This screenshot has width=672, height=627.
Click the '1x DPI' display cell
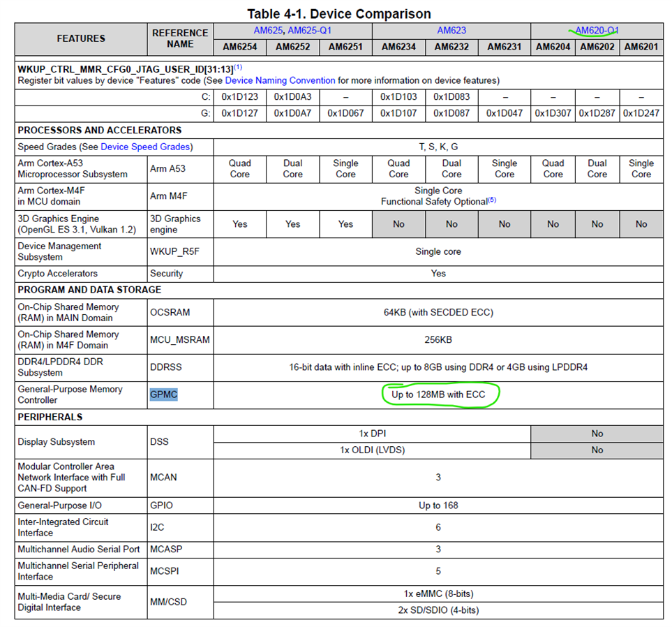click(x=372, y=434)
